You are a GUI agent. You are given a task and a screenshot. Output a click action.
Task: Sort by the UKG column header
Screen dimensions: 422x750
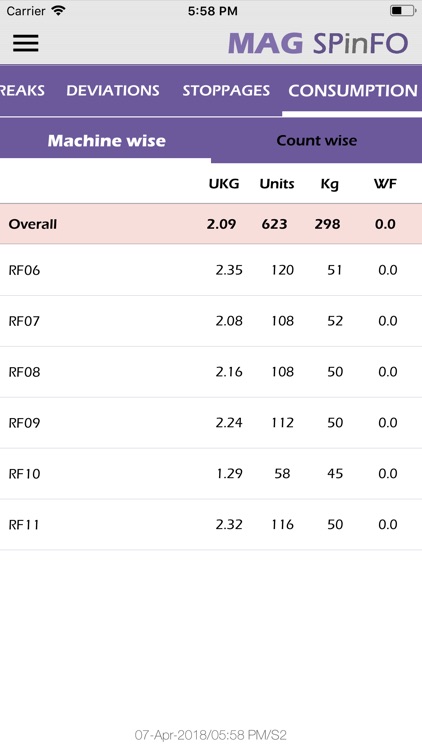(x=223, y=184)
